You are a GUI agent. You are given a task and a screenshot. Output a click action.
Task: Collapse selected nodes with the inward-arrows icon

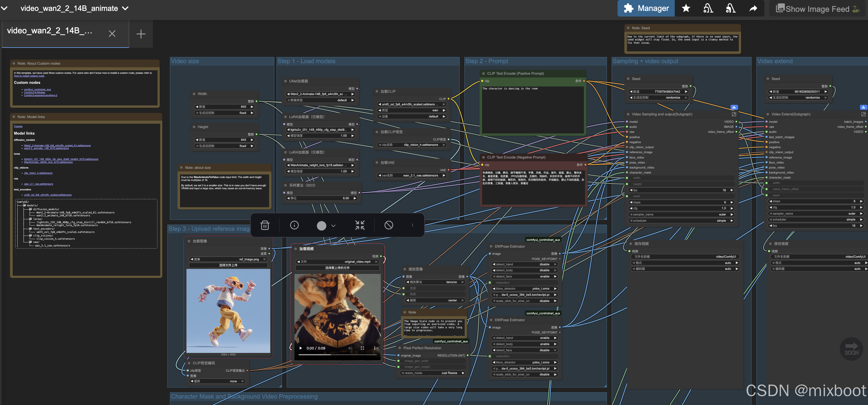coord(360,225)
